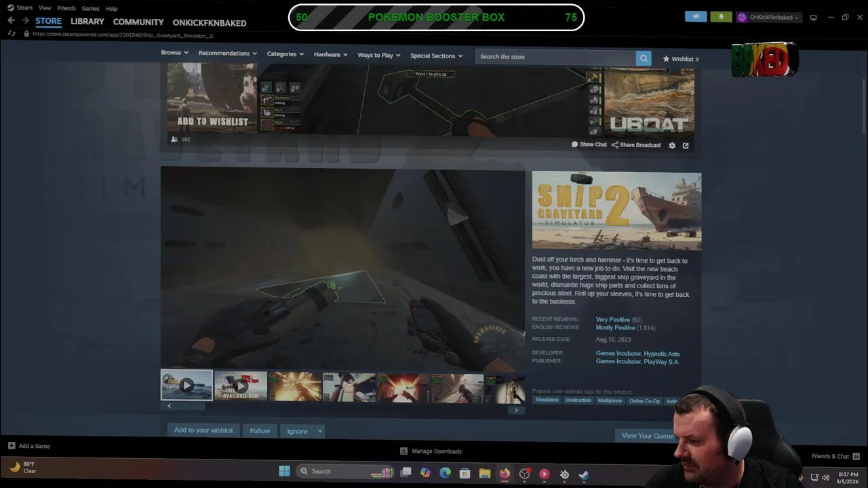Open the volume tray icon
This screenshot has height=488, width=868.
point(825,477)
